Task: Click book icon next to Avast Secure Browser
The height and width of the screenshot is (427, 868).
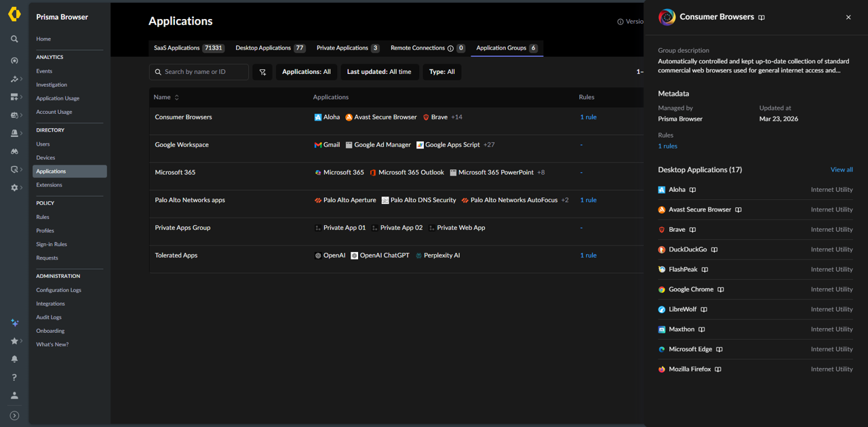Action: tap(738, 210)
